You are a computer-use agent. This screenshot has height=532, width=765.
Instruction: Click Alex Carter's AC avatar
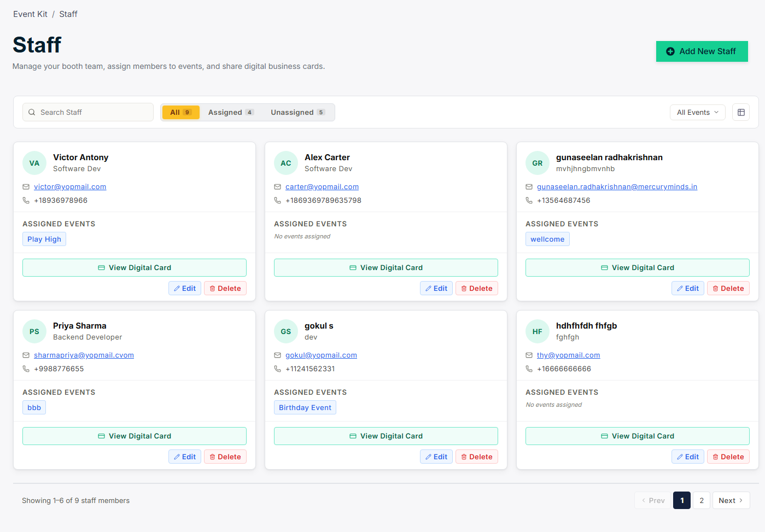(286, 163)
